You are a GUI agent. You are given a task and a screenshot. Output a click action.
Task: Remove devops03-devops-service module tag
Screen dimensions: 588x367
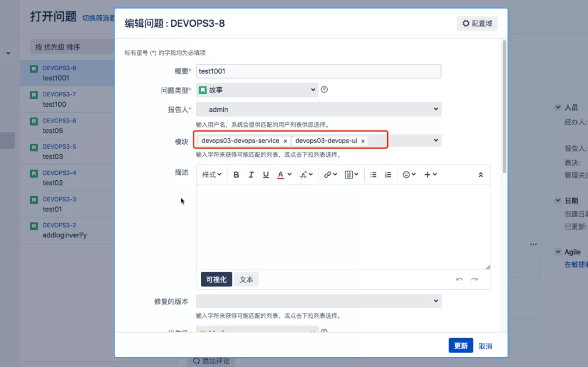[285, 142]
